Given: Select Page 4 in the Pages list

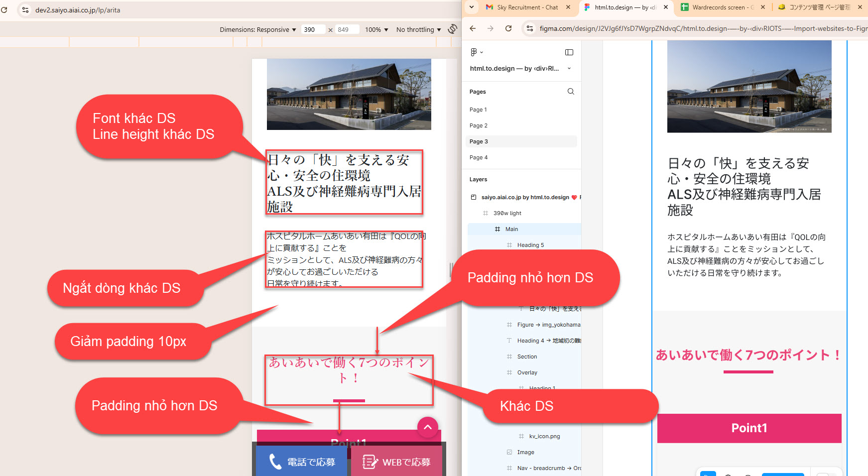Looking at the screenshot, I should [479, 157].
